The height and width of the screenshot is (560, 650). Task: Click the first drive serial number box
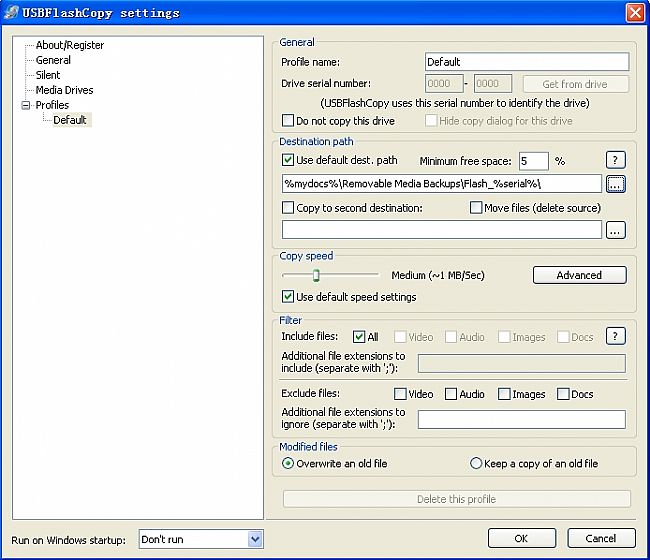click(444, 83)
